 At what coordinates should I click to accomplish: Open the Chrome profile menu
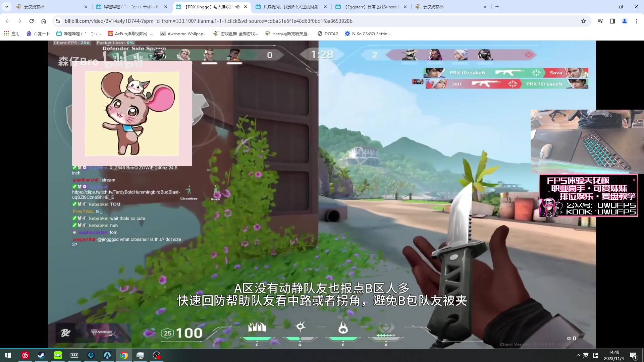[625, 21]
